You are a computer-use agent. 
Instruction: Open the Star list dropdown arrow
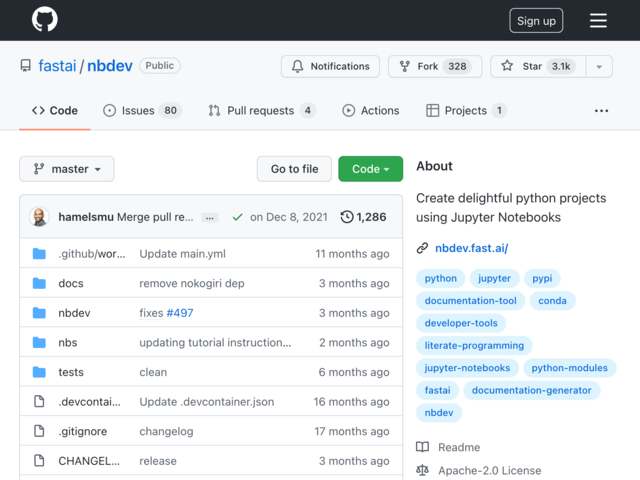click(599, 66)
